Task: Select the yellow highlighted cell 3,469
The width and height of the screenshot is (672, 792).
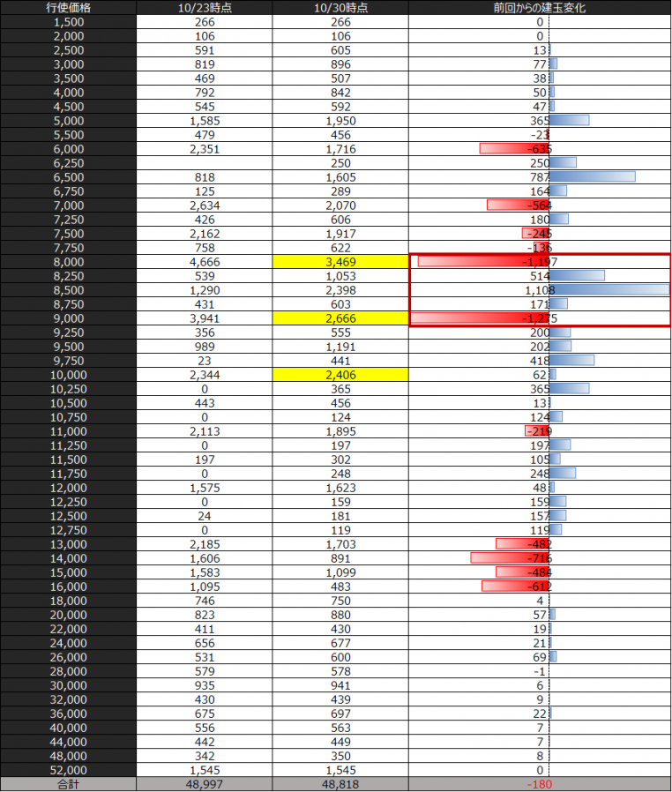Action: tap(340, 262)
